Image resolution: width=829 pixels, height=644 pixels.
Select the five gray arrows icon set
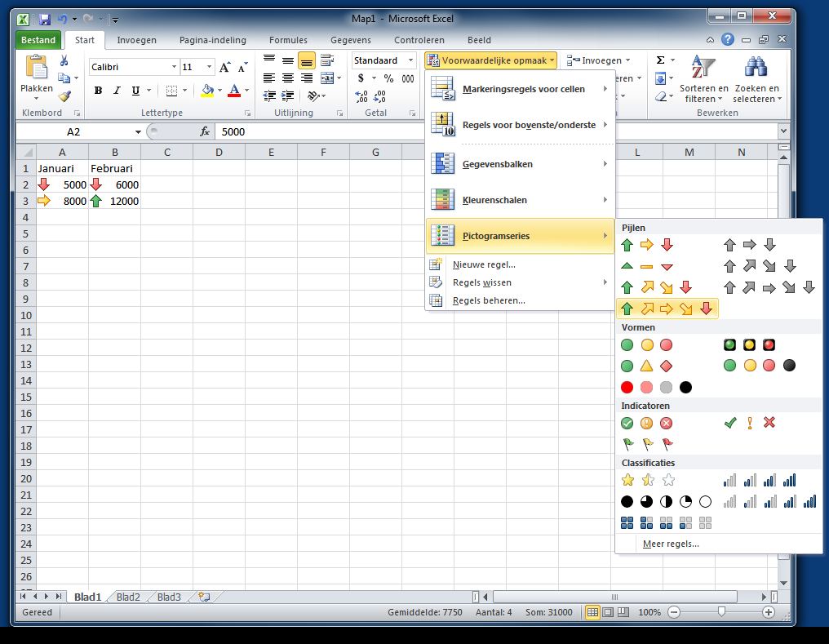coord(769,287)
